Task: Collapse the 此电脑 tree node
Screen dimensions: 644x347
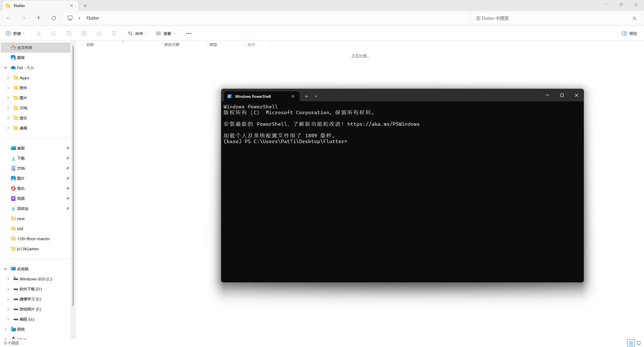Action: tap(5, 269)
